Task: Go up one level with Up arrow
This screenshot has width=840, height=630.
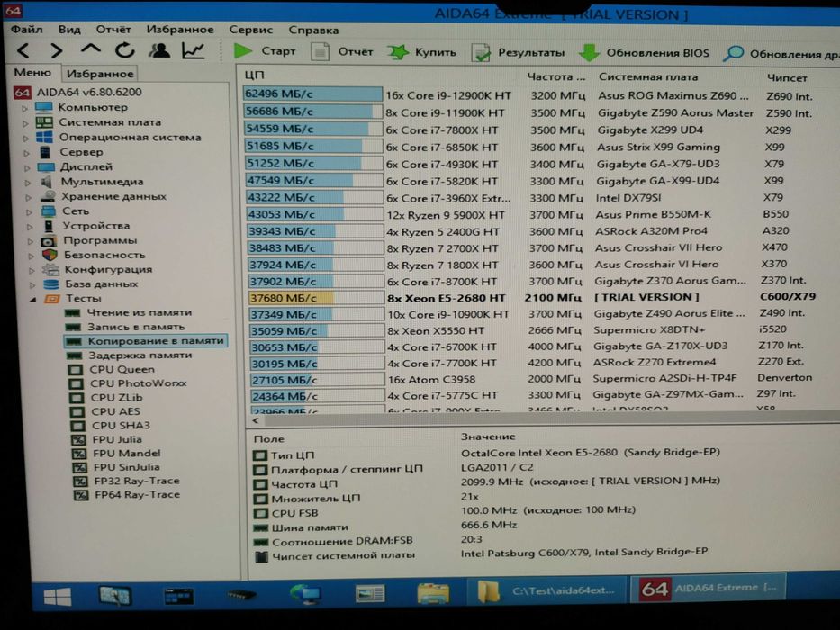Action: 91,49
